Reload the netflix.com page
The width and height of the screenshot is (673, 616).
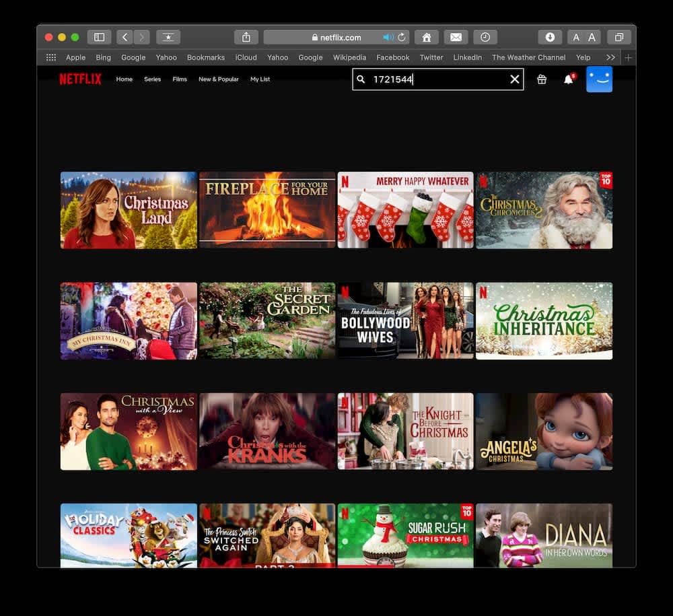click(402, 37)
